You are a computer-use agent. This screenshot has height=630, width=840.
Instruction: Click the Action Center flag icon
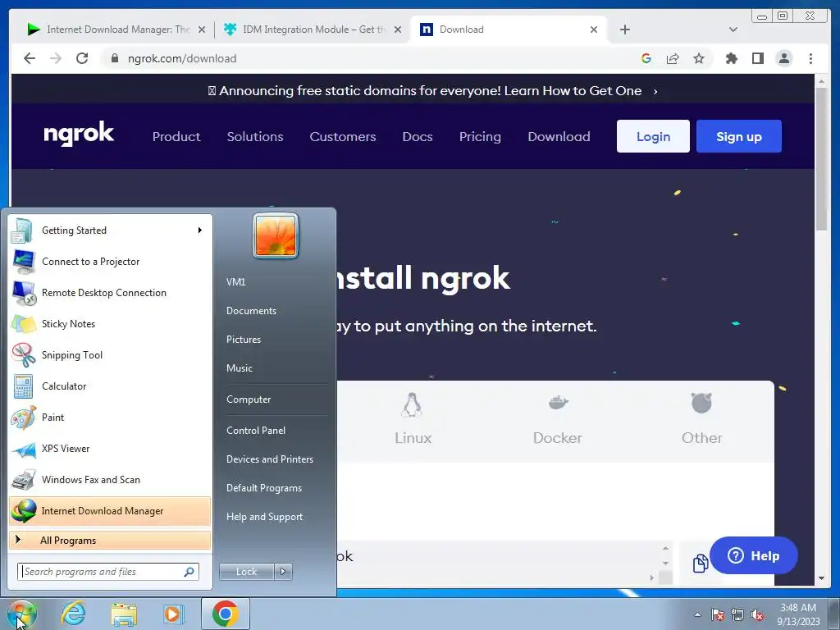718,614
